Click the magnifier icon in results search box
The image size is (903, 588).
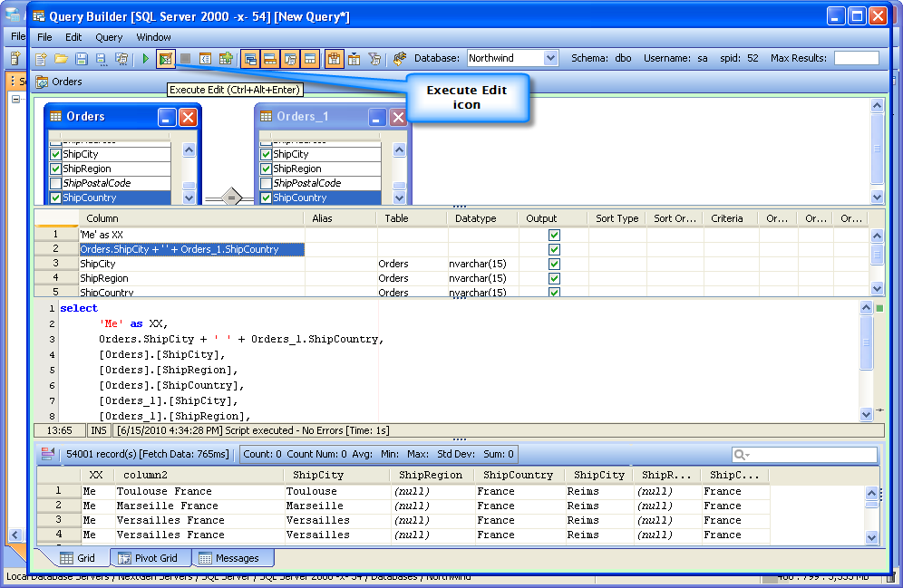coord(738,455)
